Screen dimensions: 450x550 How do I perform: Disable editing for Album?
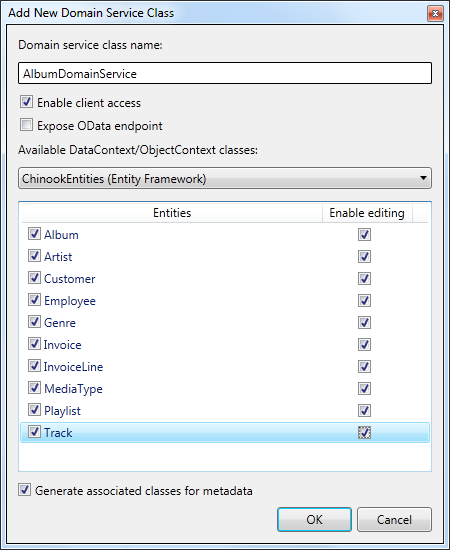(364, 234)
